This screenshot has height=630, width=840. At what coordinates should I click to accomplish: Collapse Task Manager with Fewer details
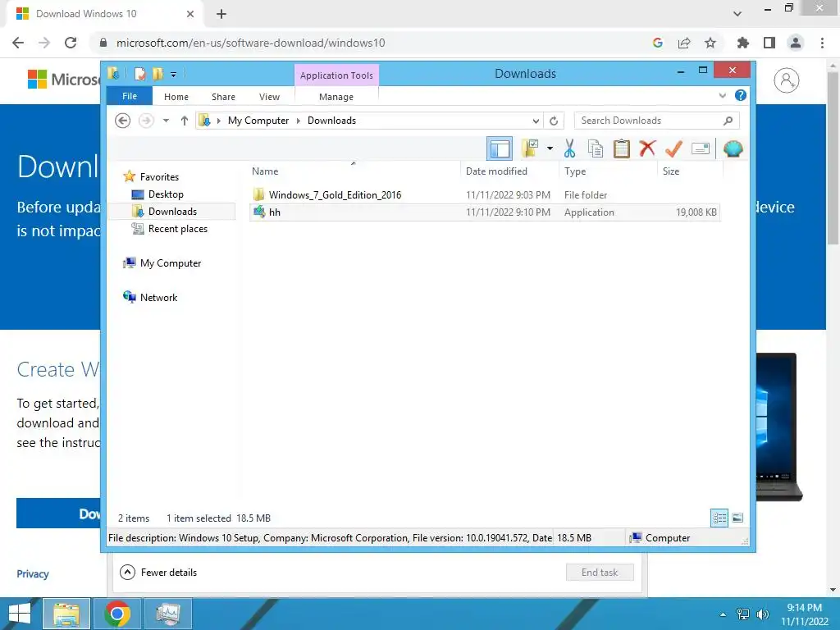(158, 572)
